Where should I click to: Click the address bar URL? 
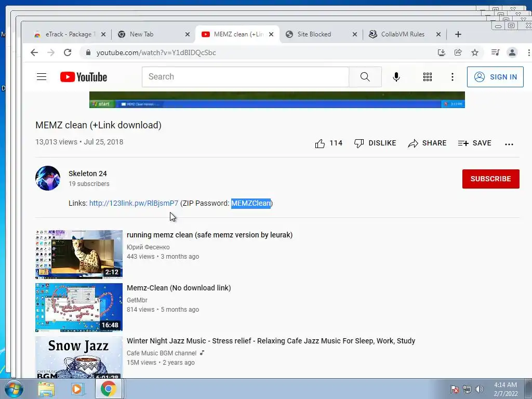156,52
